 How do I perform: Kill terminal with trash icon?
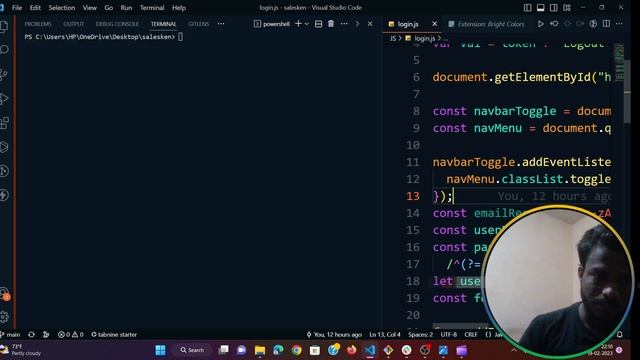click(331, 24)
